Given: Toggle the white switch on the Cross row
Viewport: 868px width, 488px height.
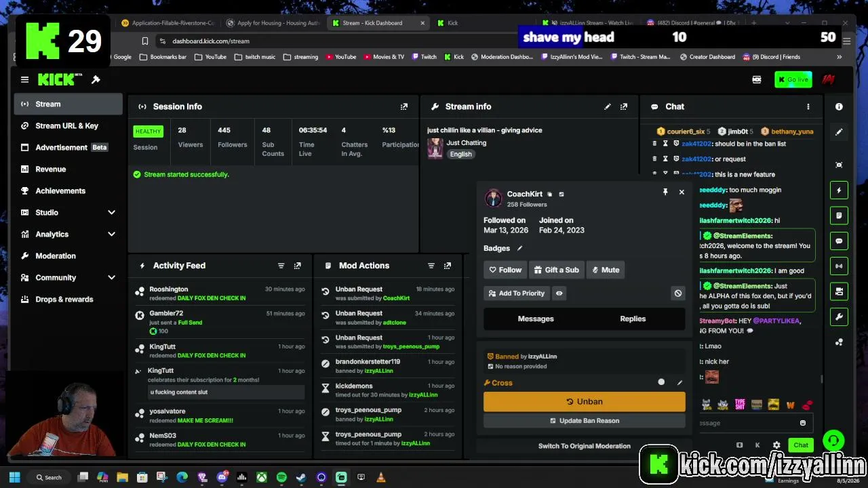Looking at the screenshot, I should [661, 382].
